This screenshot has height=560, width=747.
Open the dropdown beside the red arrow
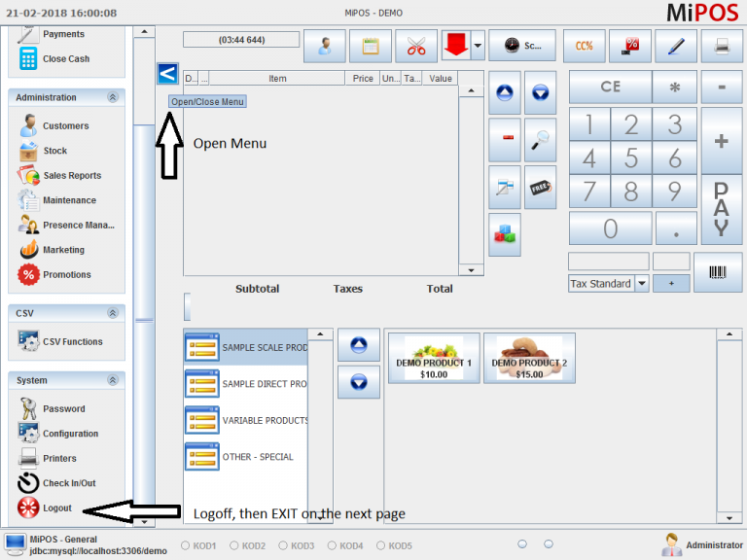[478, 46]
